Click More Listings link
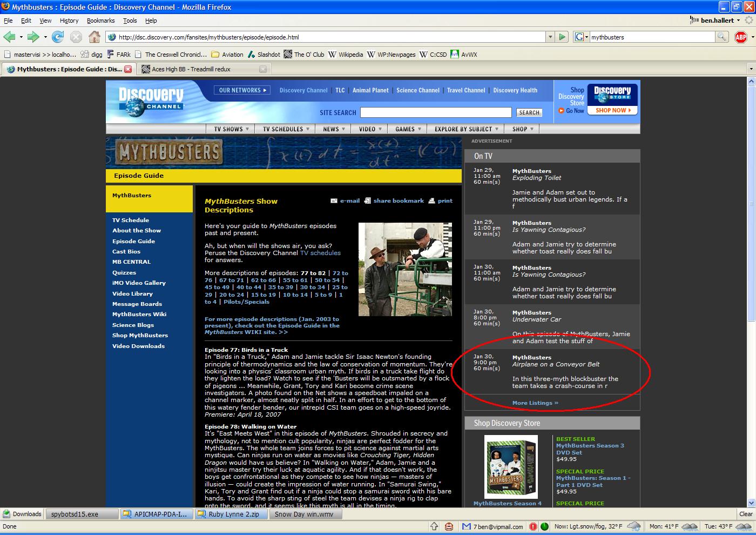The height and width of the screenshot is (535, 756). 535,403
